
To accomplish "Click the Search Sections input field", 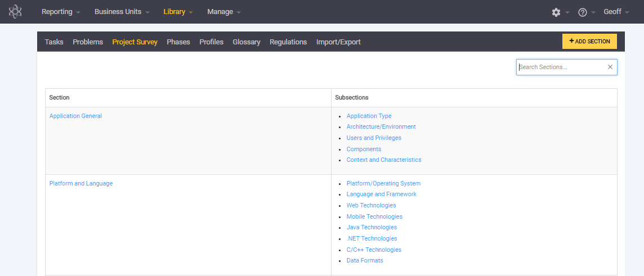I will coord(561,67).
